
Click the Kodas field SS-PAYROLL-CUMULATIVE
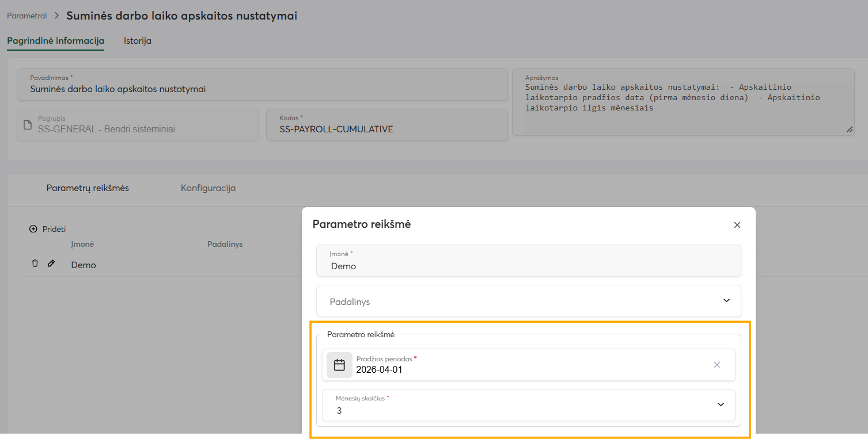387,125
